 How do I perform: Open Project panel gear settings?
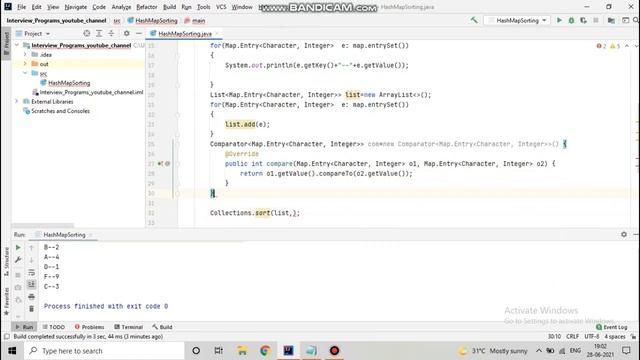(x=127, y=33)
